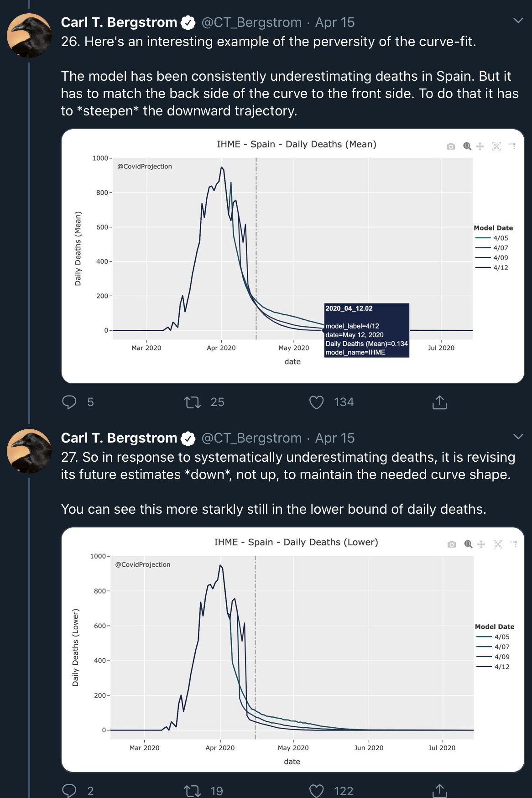Reply to tweet 26 via comment icon
Viewport: 532px width, 798px height.
[69, 402]
